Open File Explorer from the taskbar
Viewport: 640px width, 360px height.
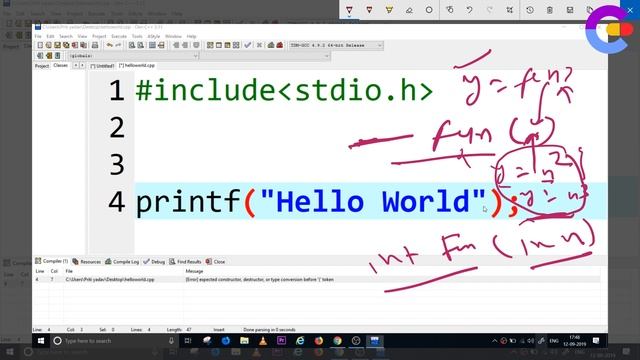[x=244, y=340]
